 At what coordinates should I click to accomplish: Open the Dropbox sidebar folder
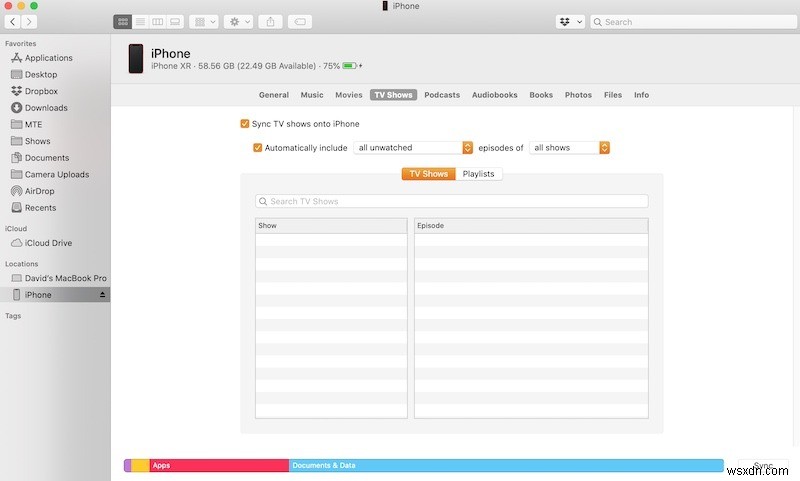pos(41,91)
